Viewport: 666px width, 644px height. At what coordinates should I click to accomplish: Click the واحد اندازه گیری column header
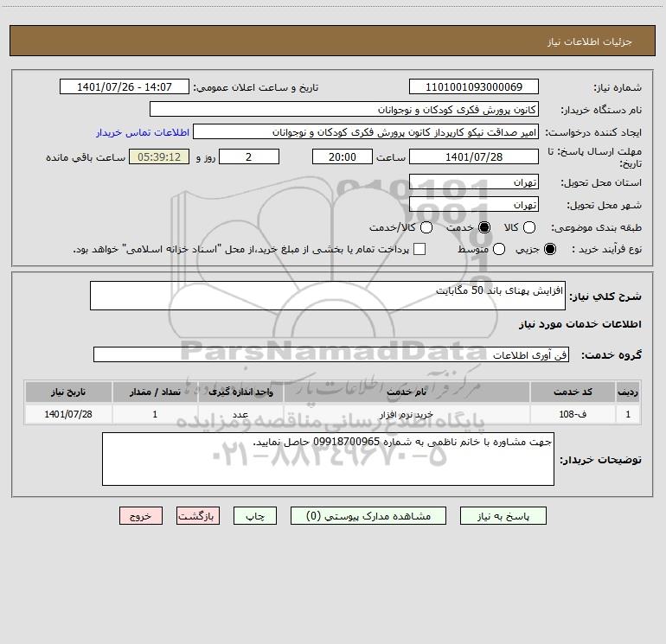click(240, 392)
